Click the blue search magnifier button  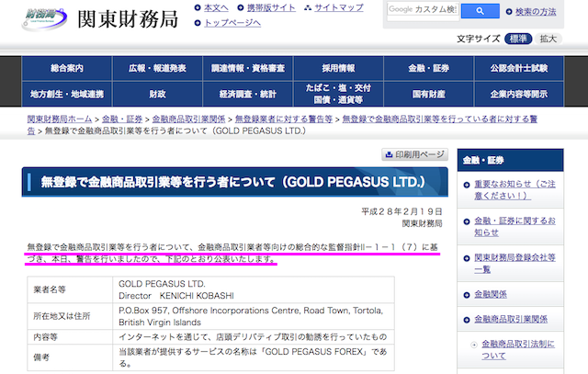480,11
